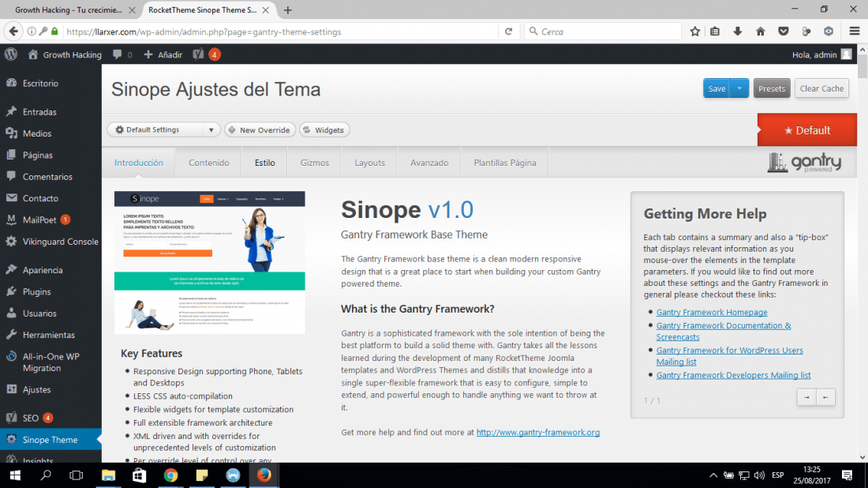Image resolution: width=868 pixels, height=488 pixels.
Task: Open Firefox hamburger menu
Action: coord(854,32)
